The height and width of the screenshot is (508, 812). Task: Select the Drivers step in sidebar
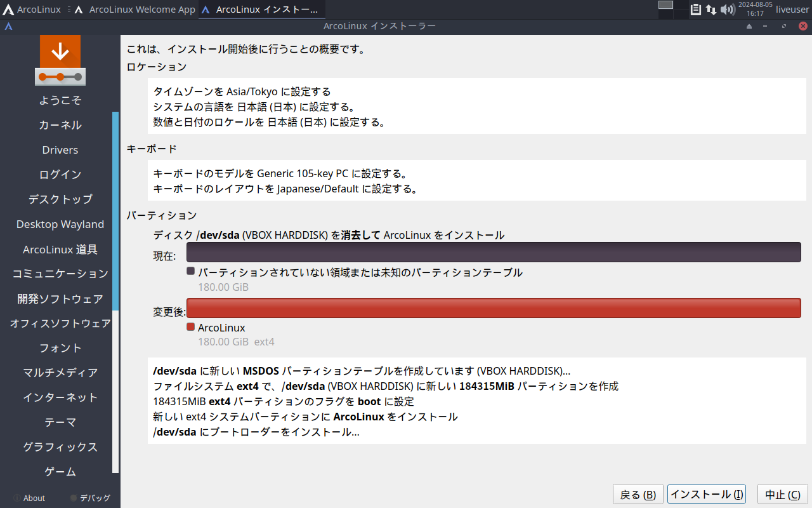pyautogui.click(x=60, y=150)
